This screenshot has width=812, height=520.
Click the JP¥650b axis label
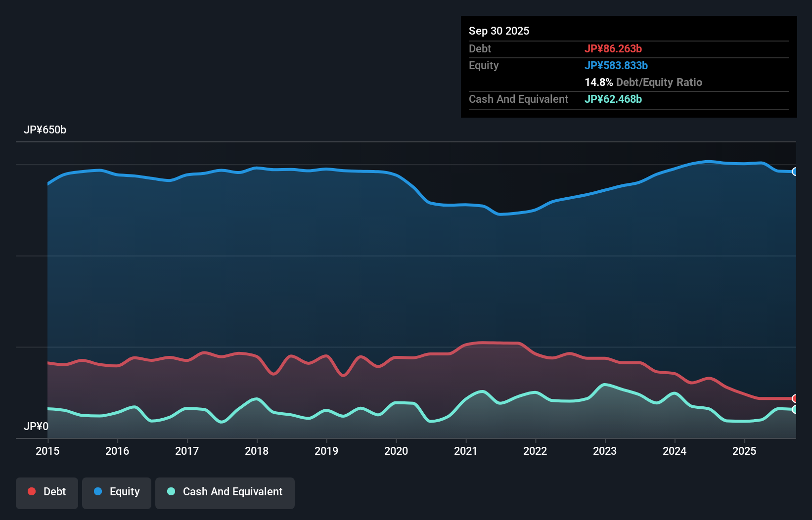click(45, 130)
